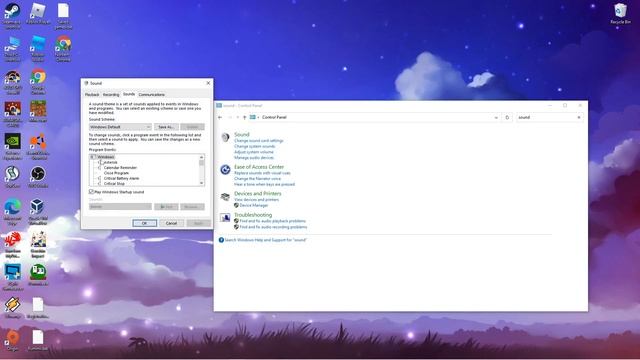Open Find and fix audio playback problems
This screenshot has height=360, width=640.
point(272,221)
